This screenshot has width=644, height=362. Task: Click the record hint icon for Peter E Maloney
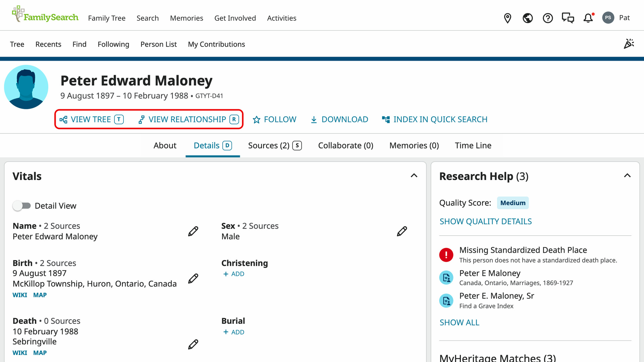[446, 278]
